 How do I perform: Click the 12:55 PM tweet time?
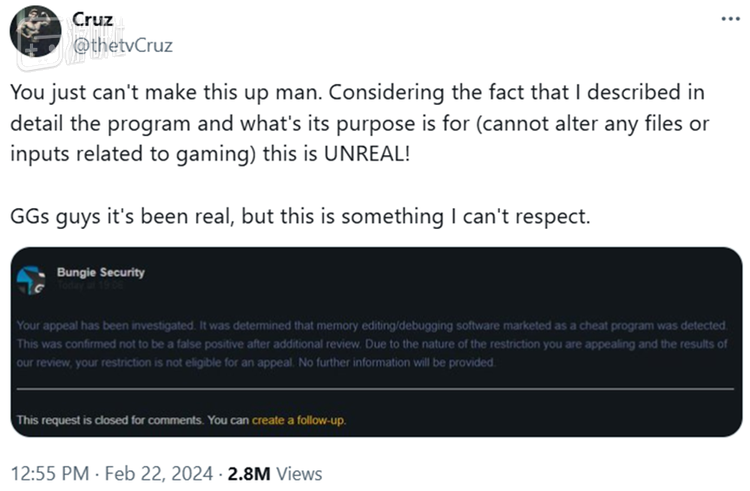[x=47, y=472]
